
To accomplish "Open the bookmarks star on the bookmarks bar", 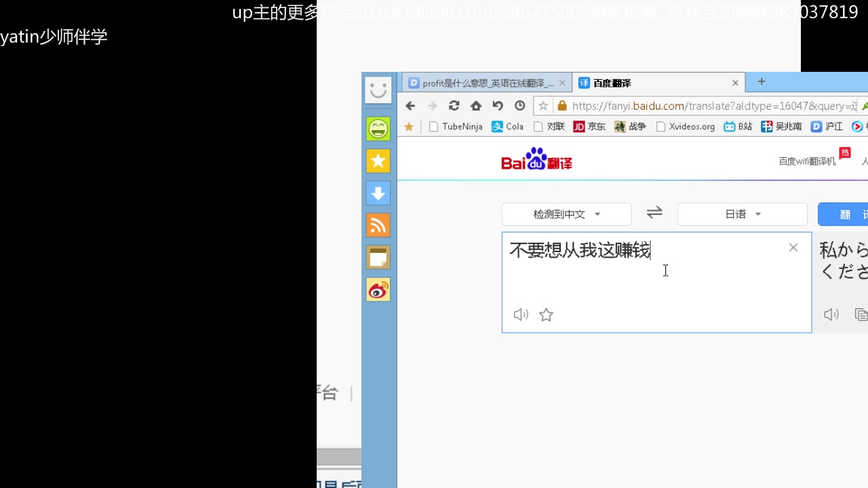I will pyautogui.click(x=409, y=127).
